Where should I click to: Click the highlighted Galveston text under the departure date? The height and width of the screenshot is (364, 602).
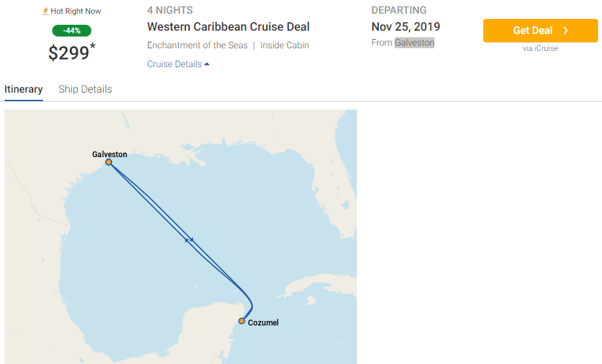[414, 42]
